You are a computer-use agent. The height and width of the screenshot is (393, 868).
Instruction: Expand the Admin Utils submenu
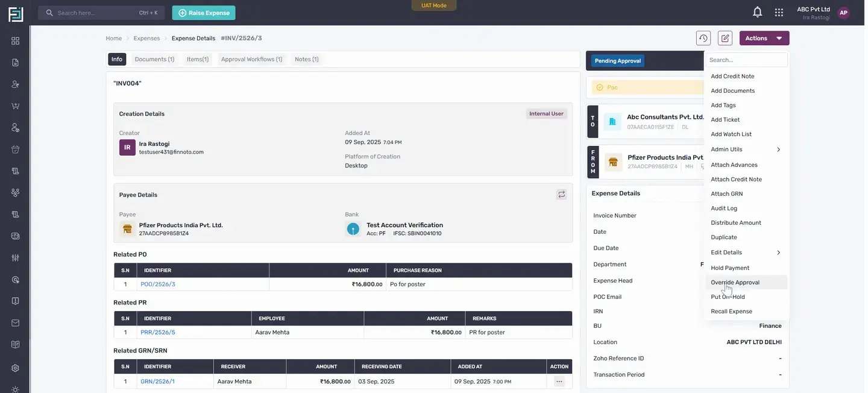coord(746,149)
